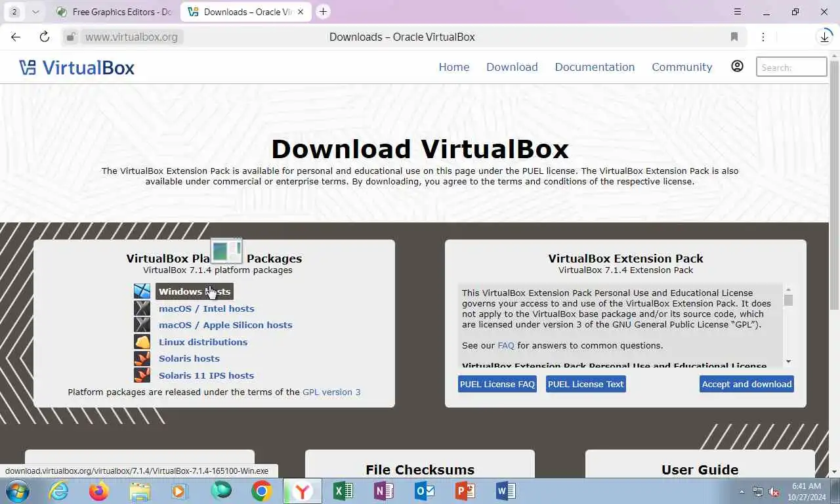Click the page vertical scrollbar thumb
Viewport: 840px width, 504px height.
834,184
